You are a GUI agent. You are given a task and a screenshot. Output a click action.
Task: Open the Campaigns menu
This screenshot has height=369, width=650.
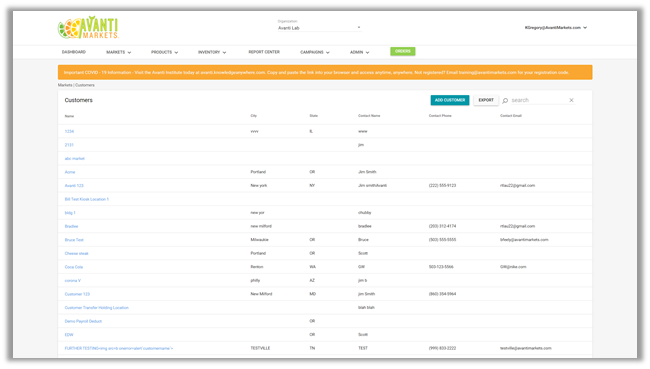point(315,52)
